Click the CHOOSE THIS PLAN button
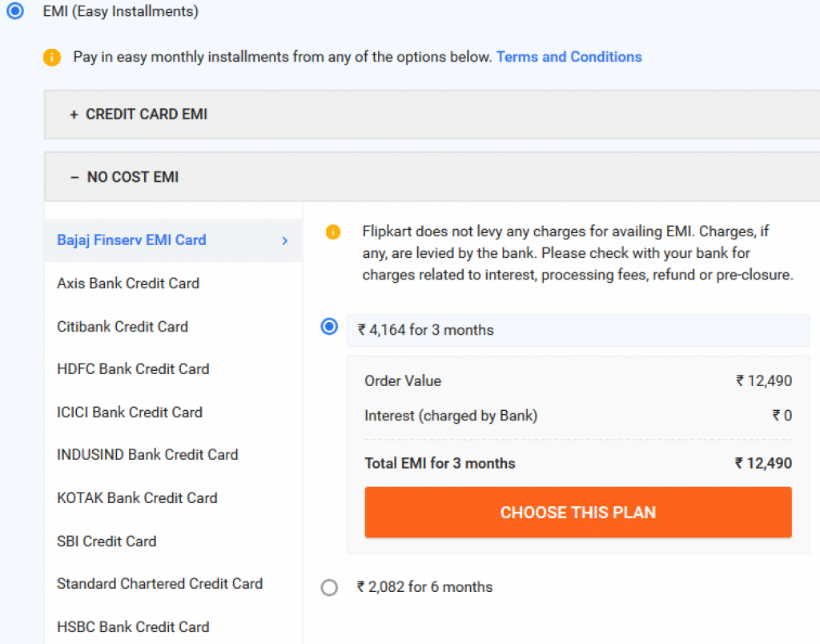820x644 pixels. [578, 512]
